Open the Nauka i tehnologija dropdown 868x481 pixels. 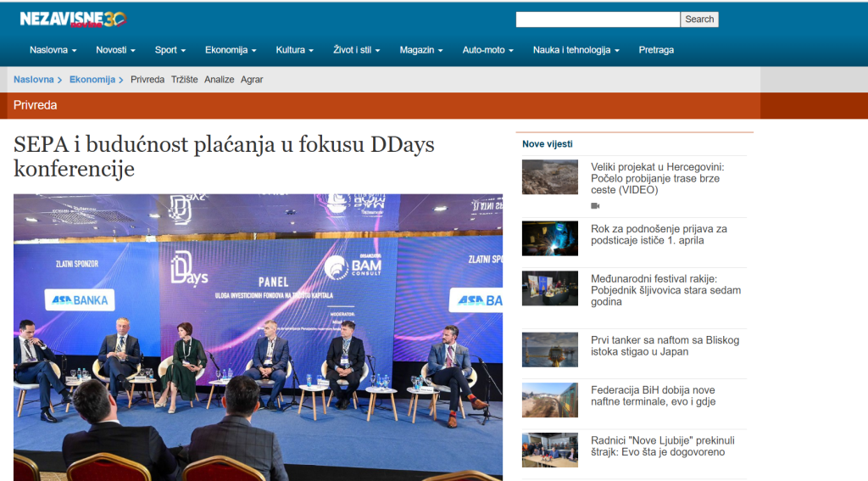click(x=576, y=50)
